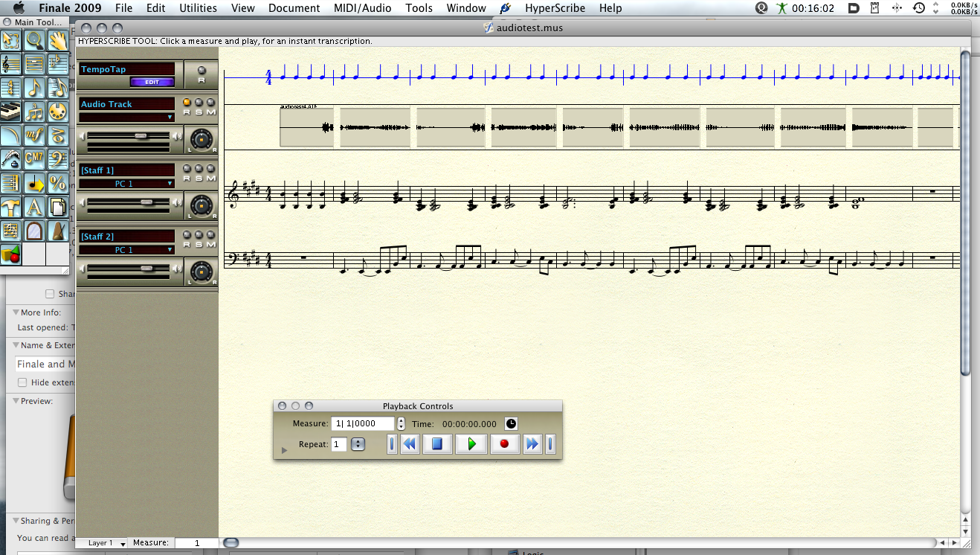The image size is (980, 555).
Task: Open Staff 1 PC 1 instrument dropdown
Action: point(127,184)
